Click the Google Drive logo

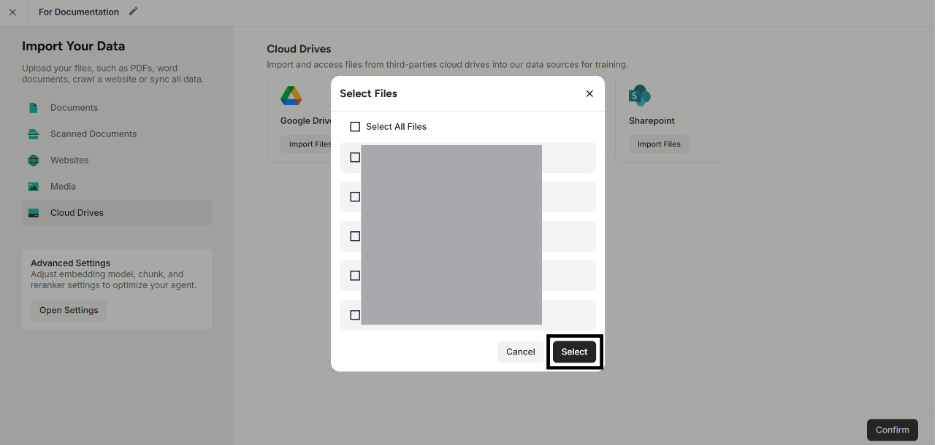(291, 96)
